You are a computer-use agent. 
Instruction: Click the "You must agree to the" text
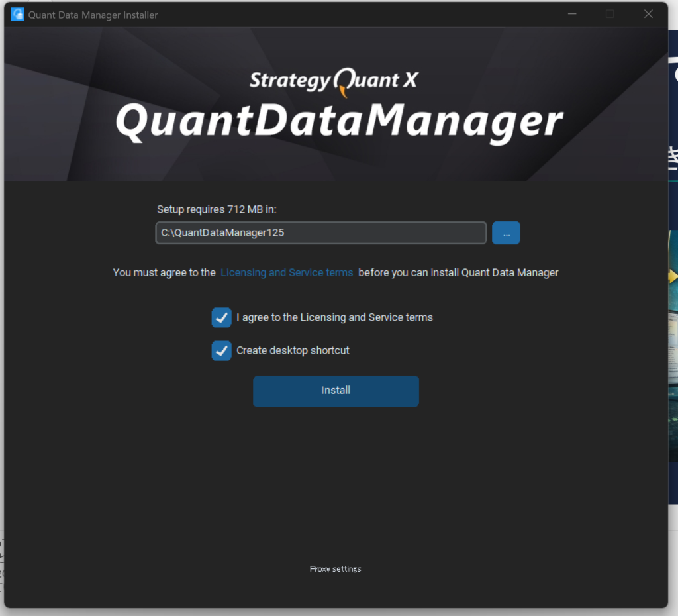[x=164, y=272]
